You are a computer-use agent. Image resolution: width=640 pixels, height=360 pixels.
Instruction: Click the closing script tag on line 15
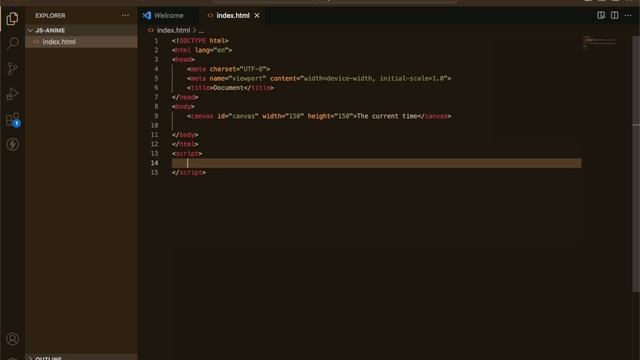coord(189,173)
